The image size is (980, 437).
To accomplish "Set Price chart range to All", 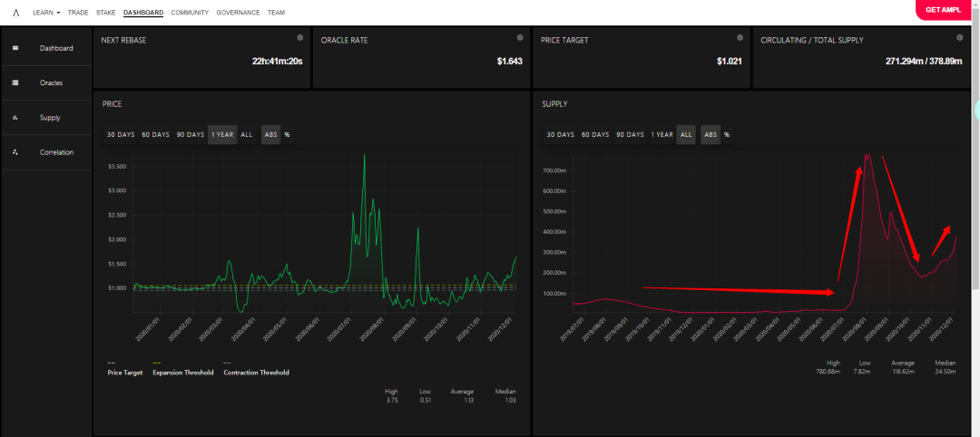I will (x=246, y=135).
